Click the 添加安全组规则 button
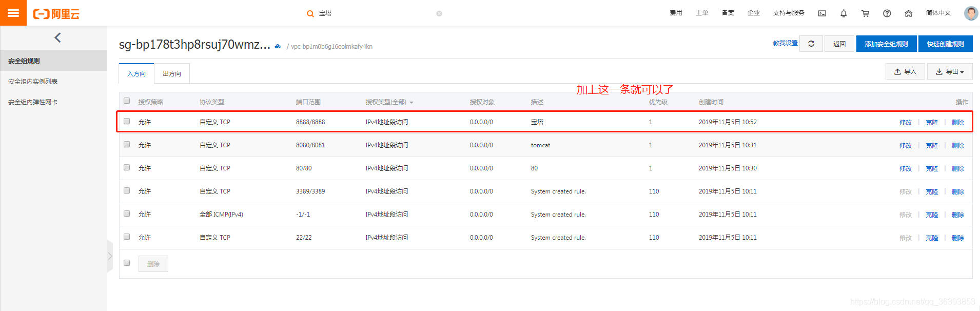The width and height of the screenshot is (980, 311). tap(886, 44)
